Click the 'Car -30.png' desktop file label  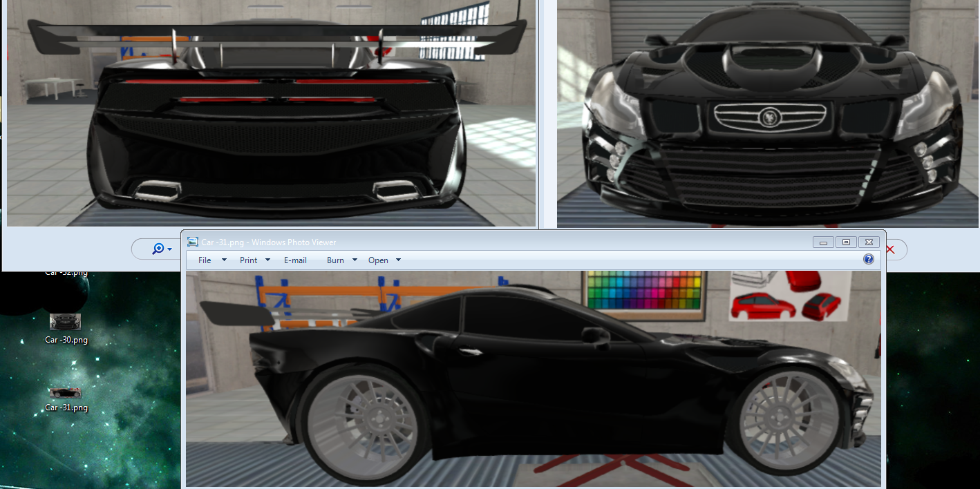tap(66, 340)
